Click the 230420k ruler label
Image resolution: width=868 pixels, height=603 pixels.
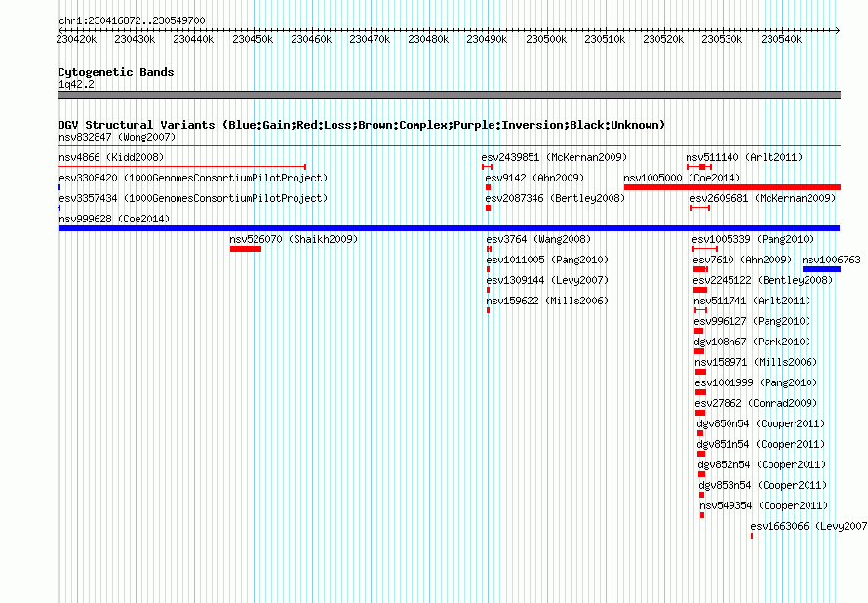click(76, 39)
